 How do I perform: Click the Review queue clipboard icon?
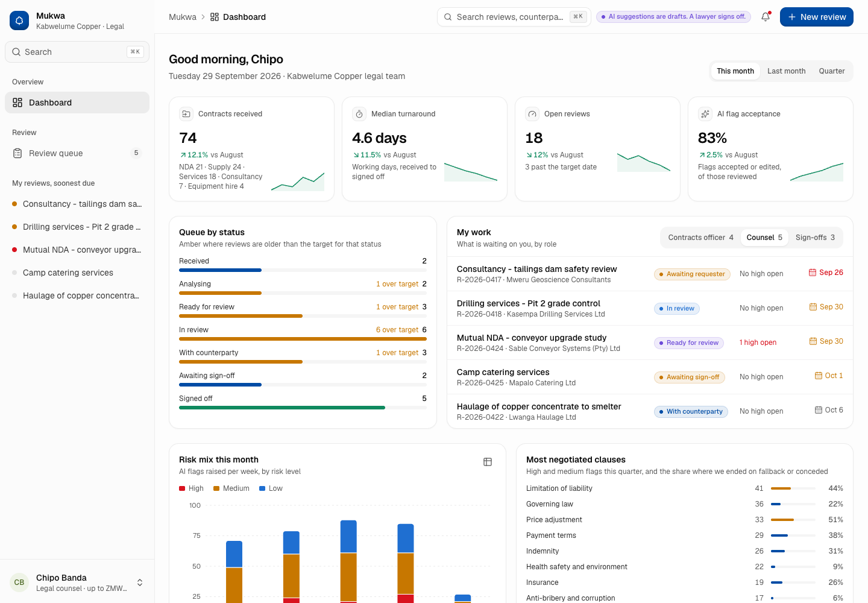[17, 153]
